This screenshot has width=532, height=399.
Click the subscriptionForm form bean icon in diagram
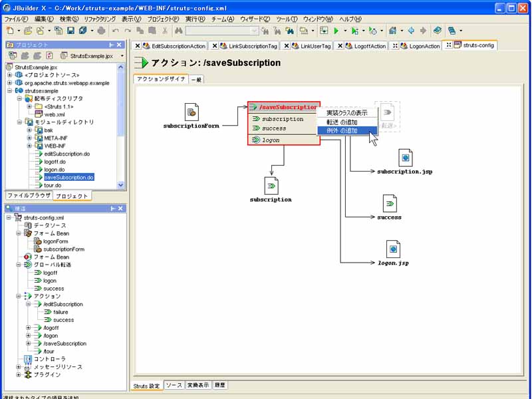(192, 112)
